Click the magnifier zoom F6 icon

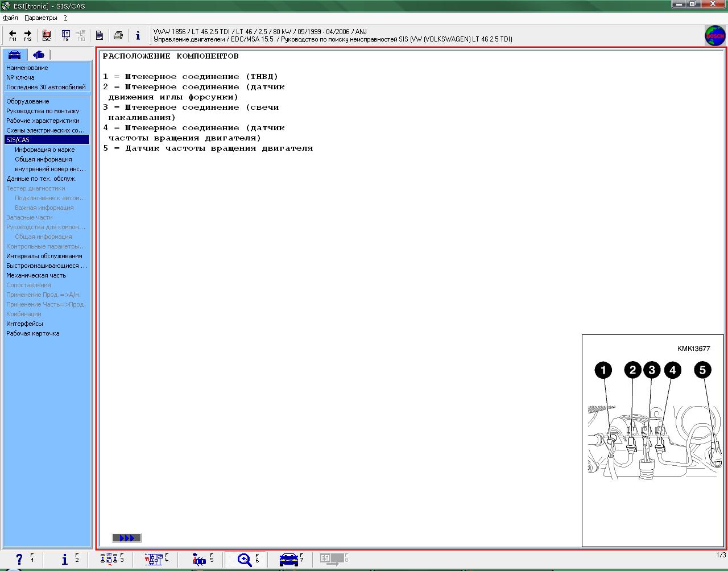click(245, 560)
